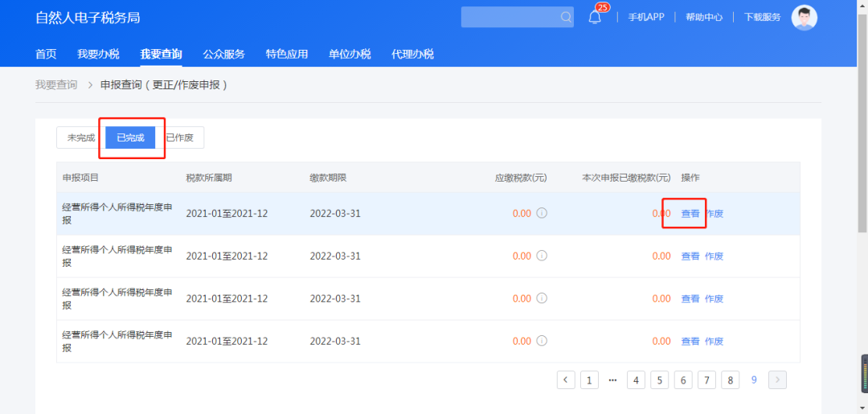This screenshot has width=868, height=414.
Task: Go to page 8
Action: pos(730,379)
